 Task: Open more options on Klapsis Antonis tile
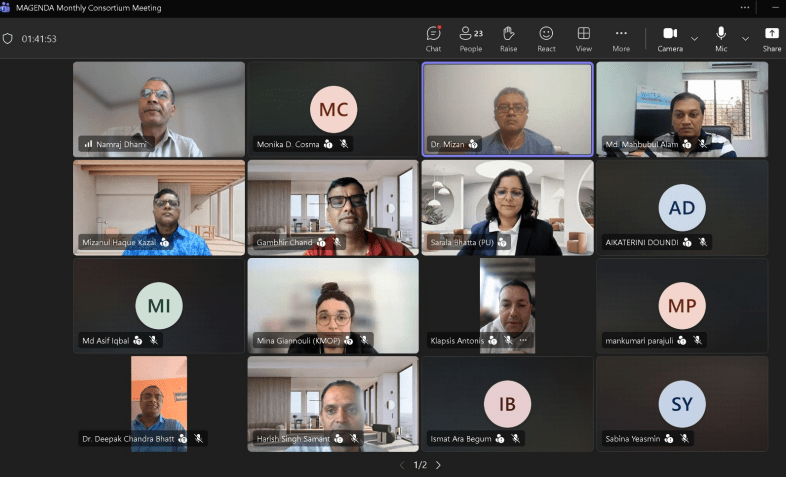tap(522, 341)
